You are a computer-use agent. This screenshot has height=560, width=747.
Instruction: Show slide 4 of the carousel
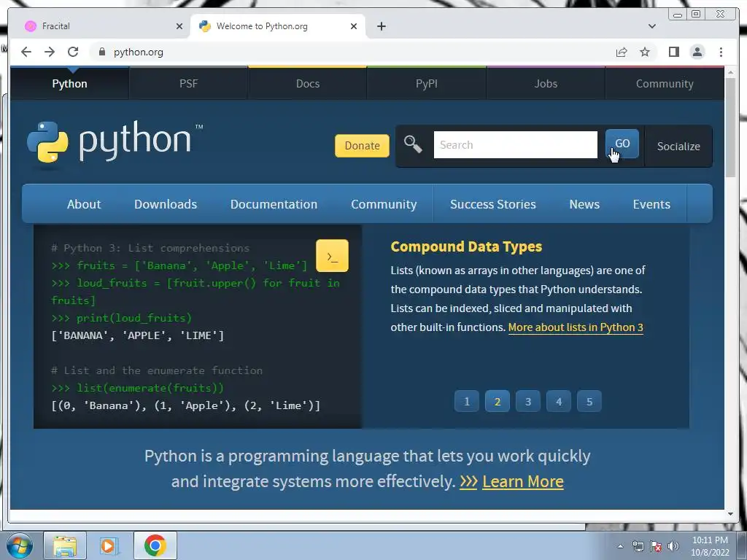tap(559, 402)
